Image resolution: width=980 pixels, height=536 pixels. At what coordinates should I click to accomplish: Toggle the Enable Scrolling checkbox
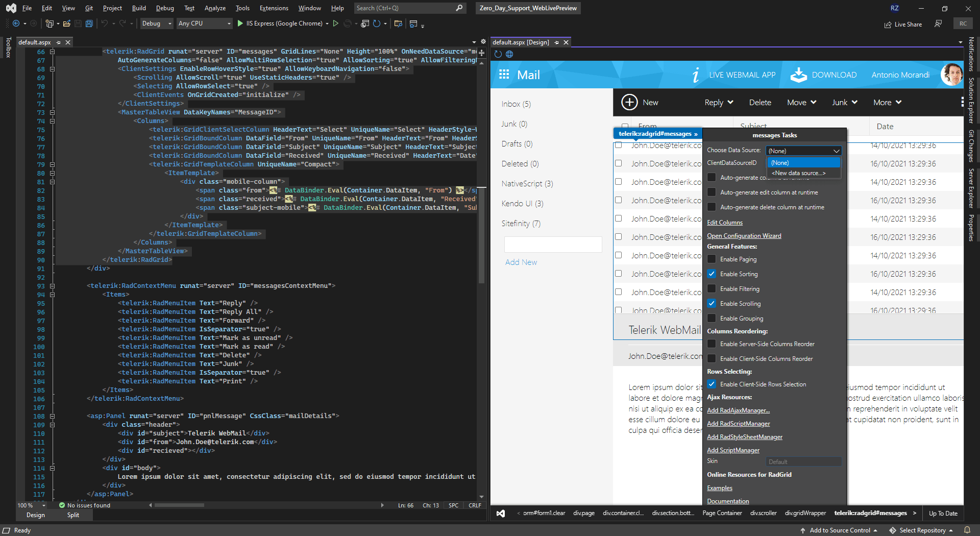coord(712,304)
